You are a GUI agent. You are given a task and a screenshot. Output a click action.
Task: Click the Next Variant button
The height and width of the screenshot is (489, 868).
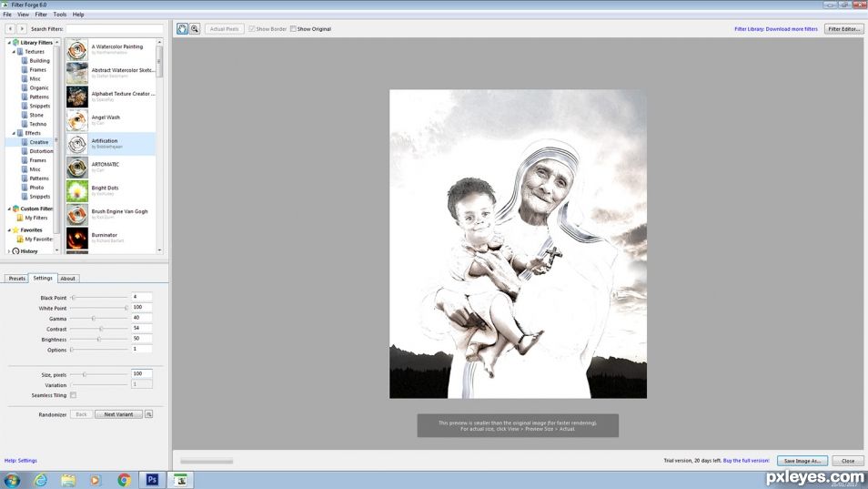tap(118, 414)
